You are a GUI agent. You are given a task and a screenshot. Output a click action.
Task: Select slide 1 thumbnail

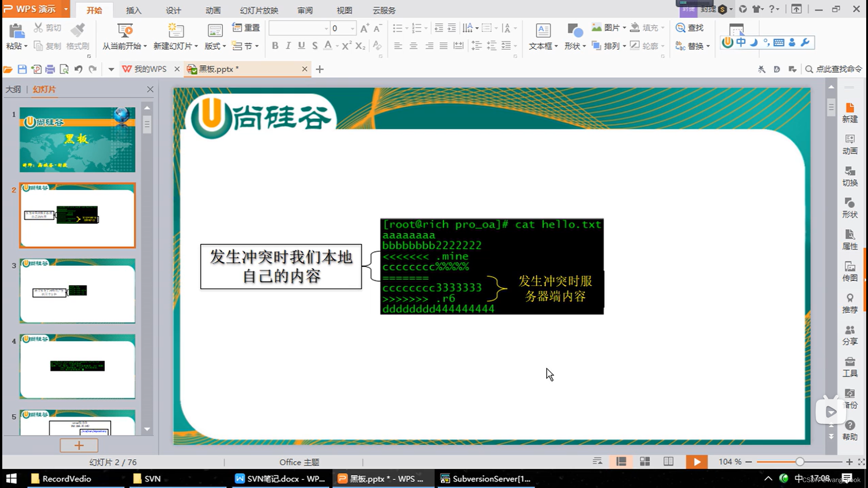pos(77,140)
